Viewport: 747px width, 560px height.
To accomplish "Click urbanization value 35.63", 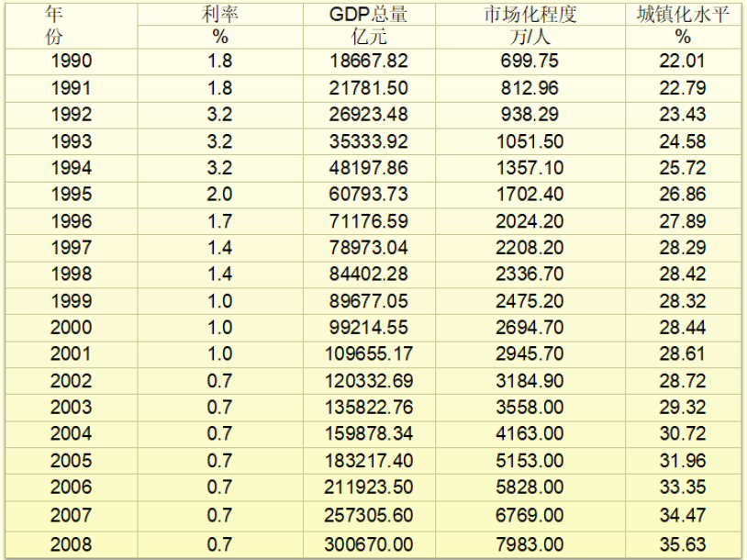I will (682, 543).
